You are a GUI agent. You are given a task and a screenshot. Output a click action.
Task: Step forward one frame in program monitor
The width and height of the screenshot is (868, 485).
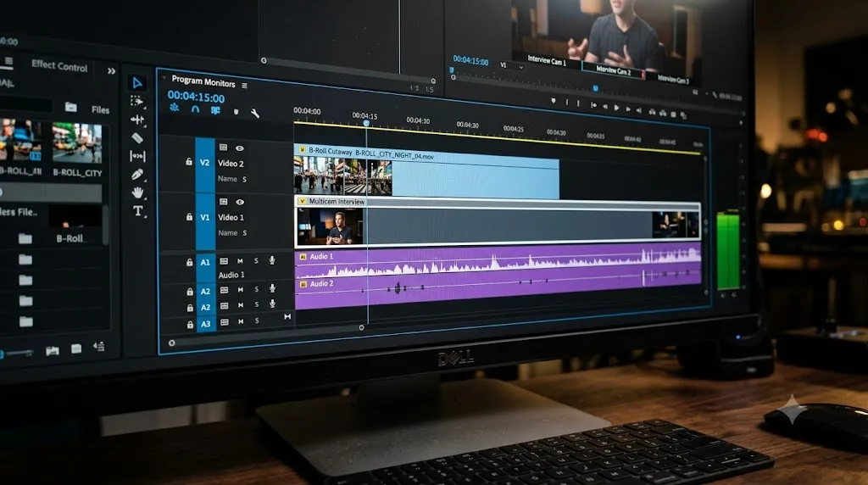(x=628, y=109)
